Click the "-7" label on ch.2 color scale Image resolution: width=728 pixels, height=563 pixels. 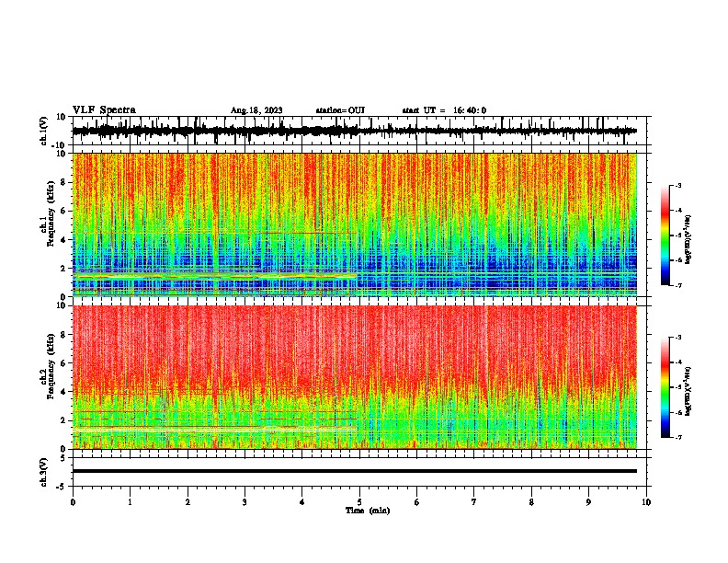(678, 437)
